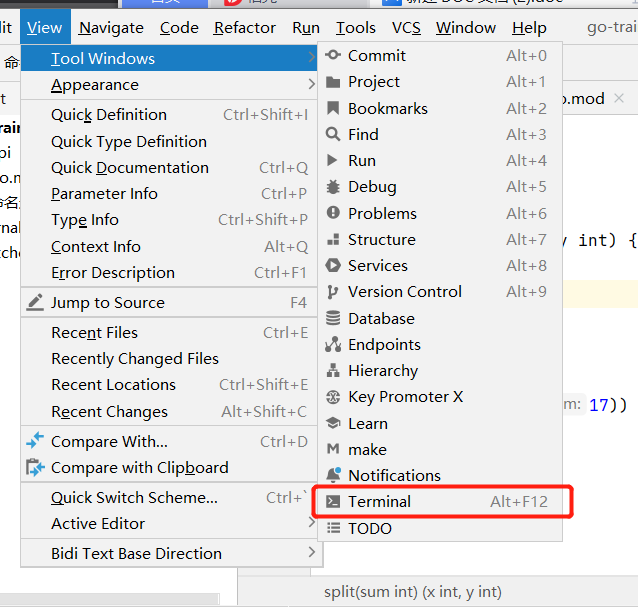Open the Version Control tool window
The height and width of the screenshot is (607, 638).
coord(405,292)
